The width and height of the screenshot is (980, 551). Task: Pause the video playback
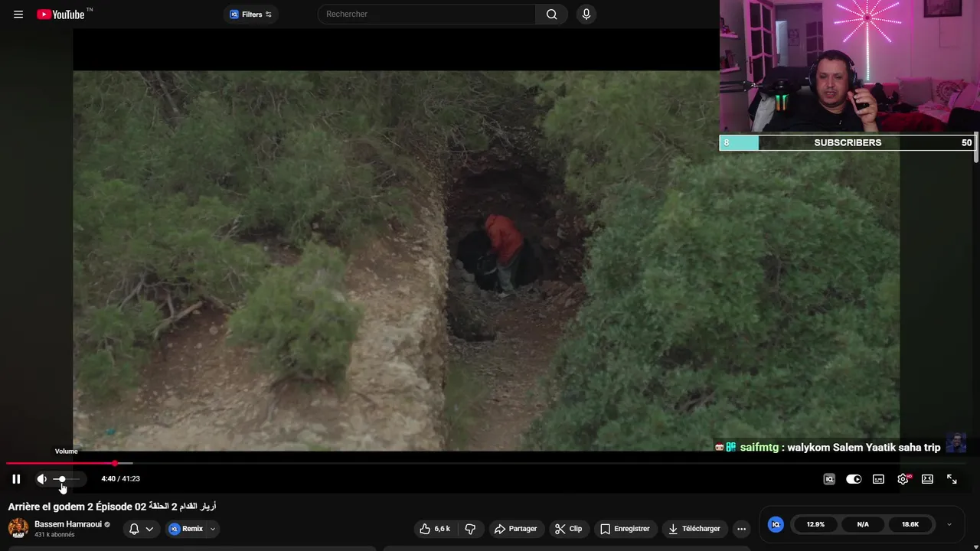click(16, 479)
